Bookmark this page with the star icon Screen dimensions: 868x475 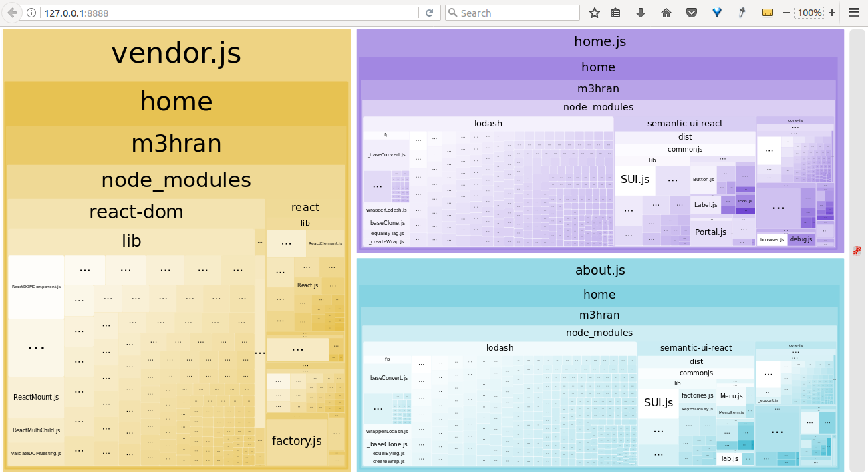tap(595, 13)
